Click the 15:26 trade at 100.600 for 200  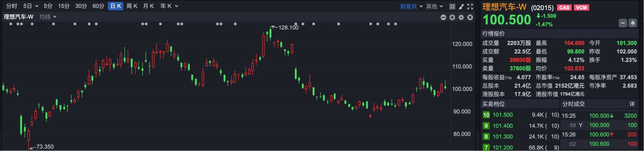tap(599, 135)
